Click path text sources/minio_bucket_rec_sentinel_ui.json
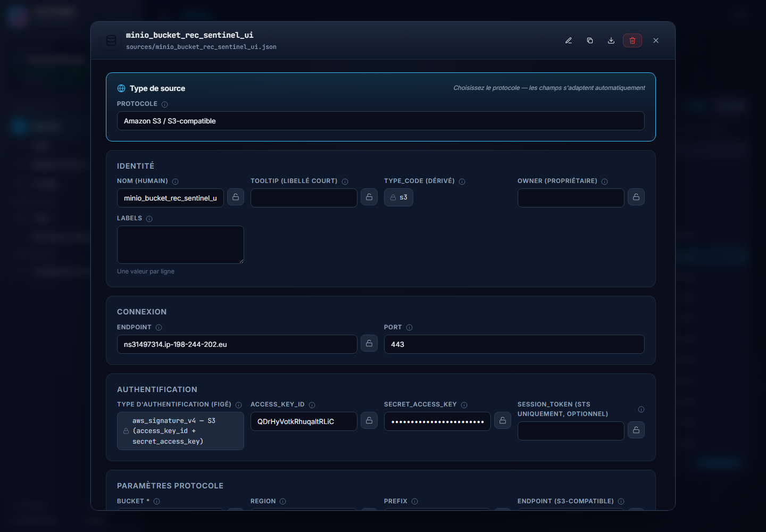766x532 pixels. click(x=201, y=47)
